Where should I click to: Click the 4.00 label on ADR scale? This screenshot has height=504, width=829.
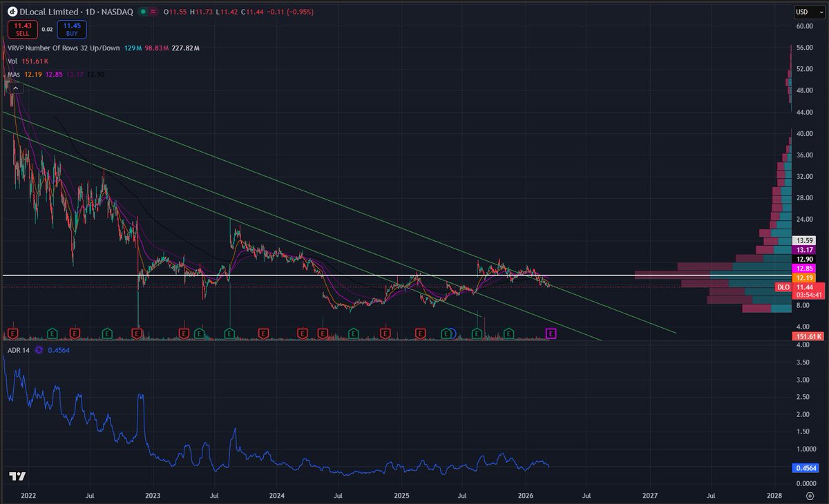[x=803, y=345]
